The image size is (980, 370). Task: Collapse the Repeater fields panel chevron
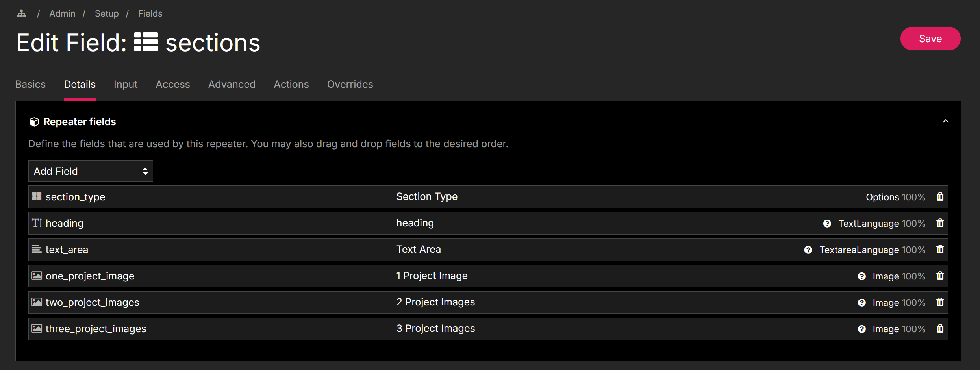click(x=945, y=122)
